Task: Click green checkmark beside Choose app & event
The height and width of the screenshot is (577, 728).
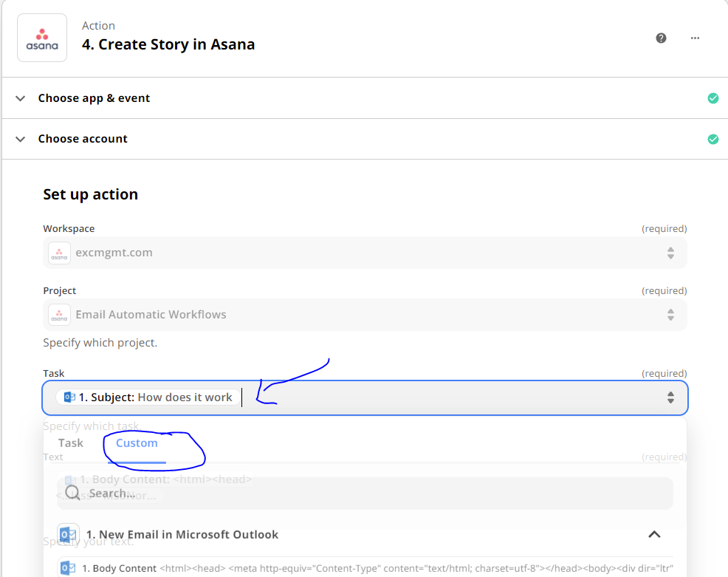Action: click(712, 98)
